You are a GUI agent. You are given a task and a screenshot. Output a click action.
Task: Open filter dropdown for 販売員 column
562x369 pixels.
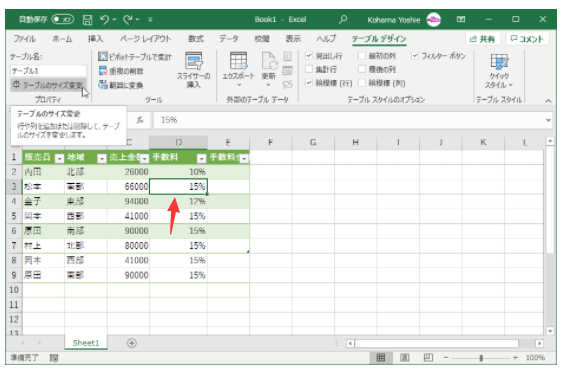pos(59,158)
